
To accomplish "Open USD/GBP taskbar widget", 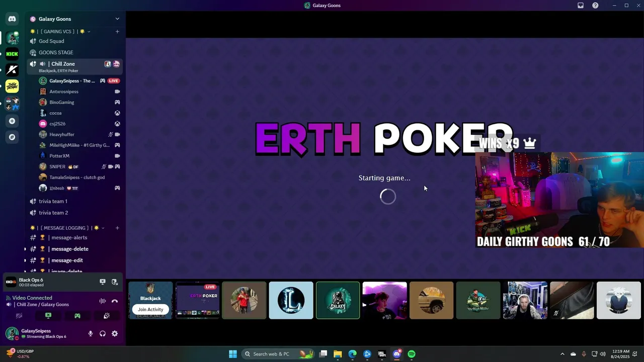I will pyautogui.click(x=20, y=354).
